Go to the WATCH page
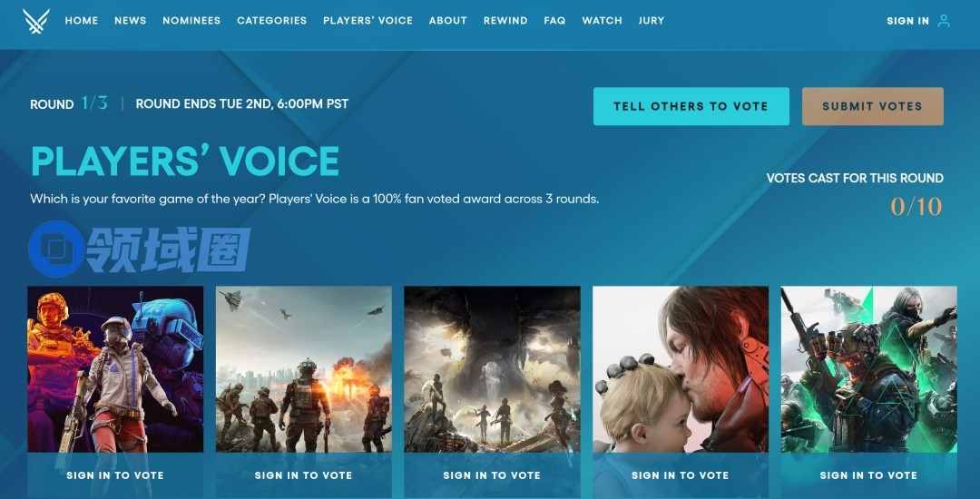This screenshot has height=499, width=980. (x=602, y=21)
